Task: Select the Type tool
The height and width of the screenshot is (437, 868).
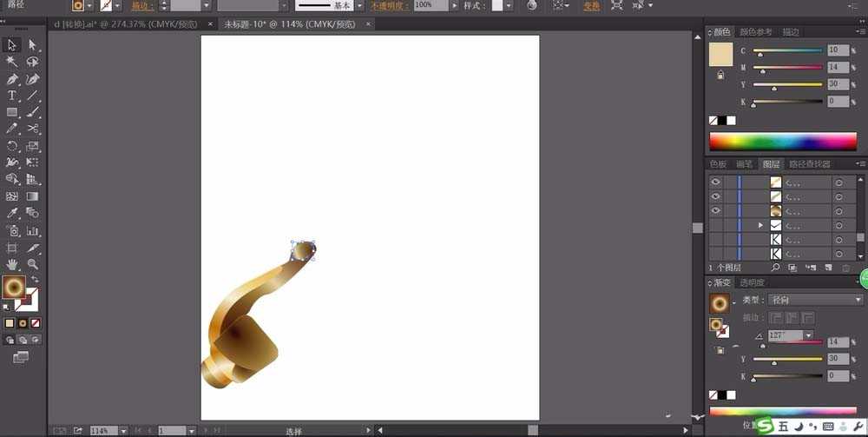Action: (x=12, y=96)
